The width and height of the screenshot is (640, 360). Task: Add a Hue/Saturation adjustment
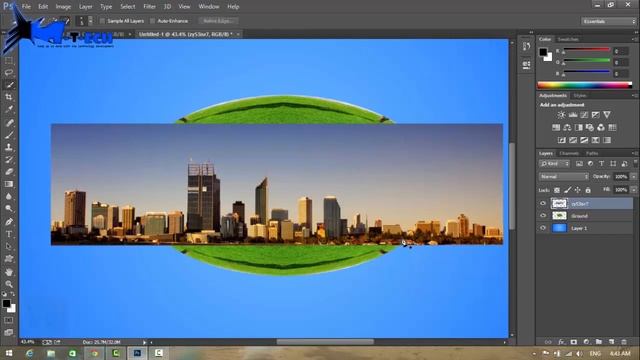tap(556, 128)
